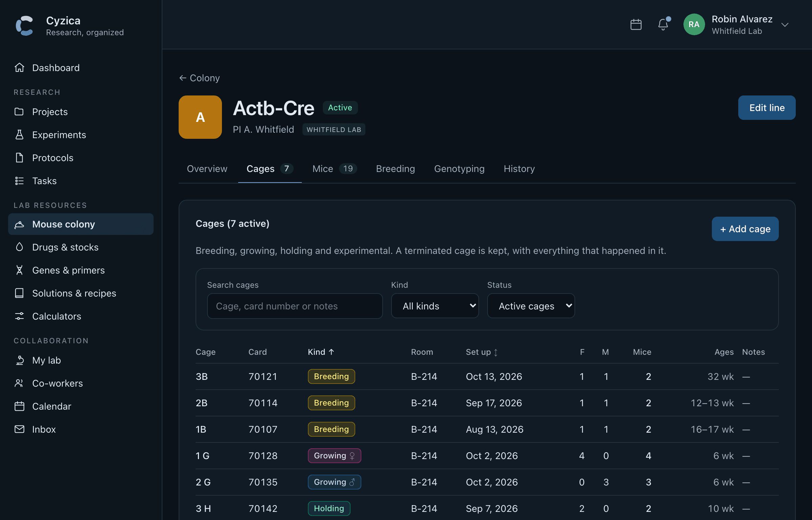Select the Cages tab

[270, 169]
